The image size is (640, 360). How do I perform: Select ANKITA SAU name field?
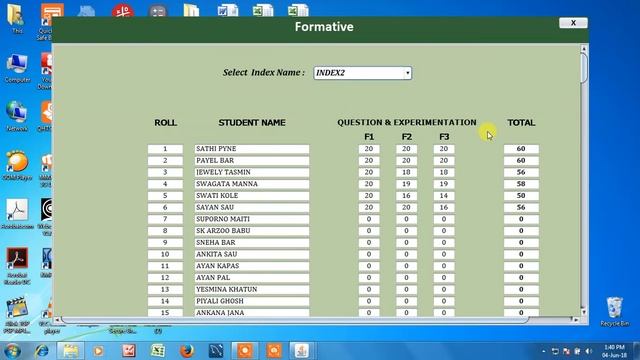(x=252, y=254)
